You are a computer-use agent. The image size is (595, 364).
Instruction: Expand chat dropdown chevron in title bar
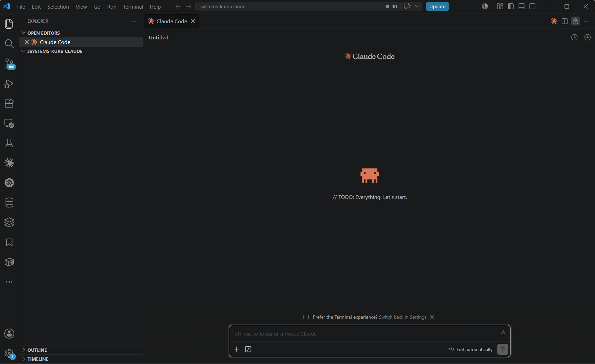pyautogui.click(x=417, y=6)
